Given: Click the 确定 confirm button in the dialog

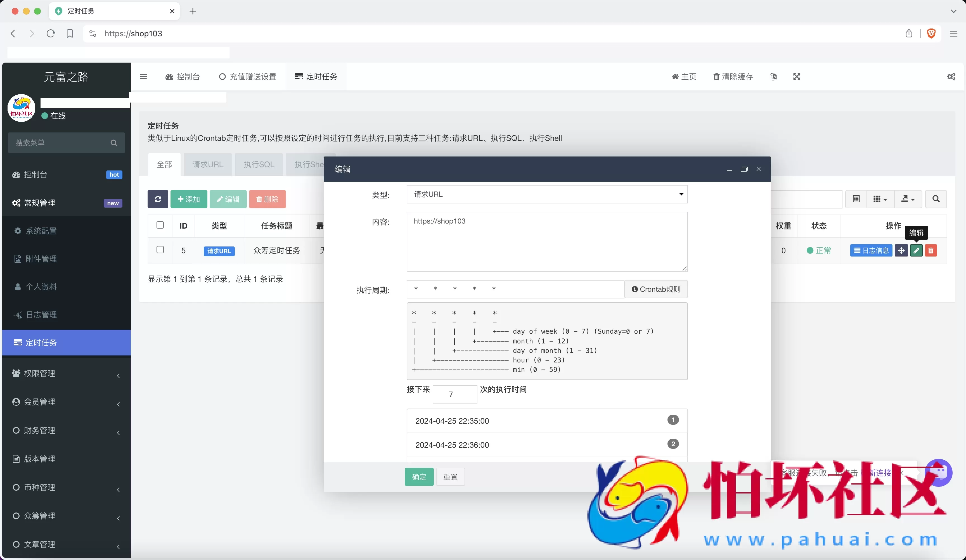Looking at the screenshot, I should (x=419, y=477).
